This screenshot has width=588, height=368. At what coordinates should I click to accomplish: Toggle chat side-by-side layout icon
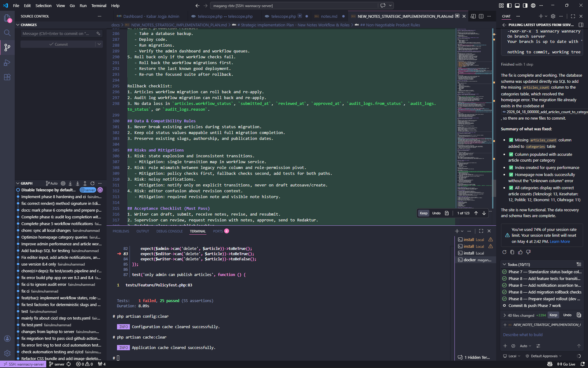[x=581, y=25]
